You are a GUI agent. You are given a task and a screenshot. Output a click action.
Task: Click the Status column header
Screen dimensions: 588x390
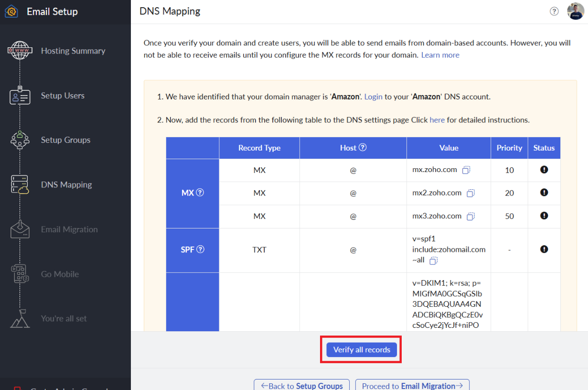544,148
